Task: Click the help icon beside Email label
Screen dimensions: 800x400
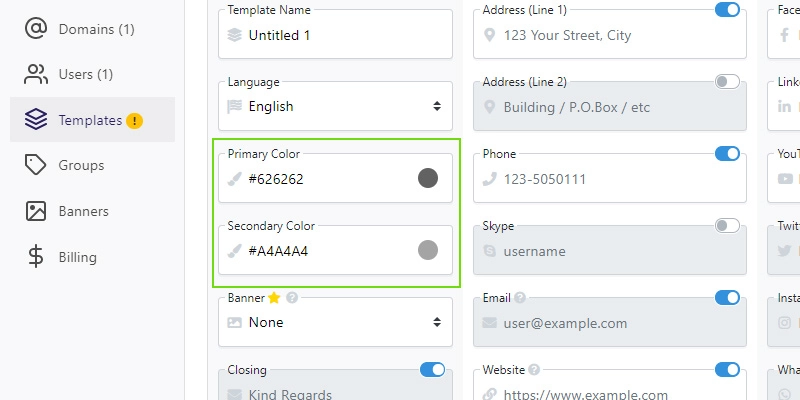Action: tap(520, 297)
